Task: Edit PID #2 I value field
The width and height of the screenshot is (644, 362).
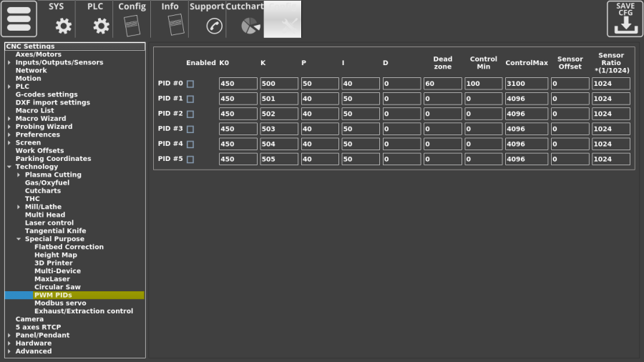Action: pos(361,114)
